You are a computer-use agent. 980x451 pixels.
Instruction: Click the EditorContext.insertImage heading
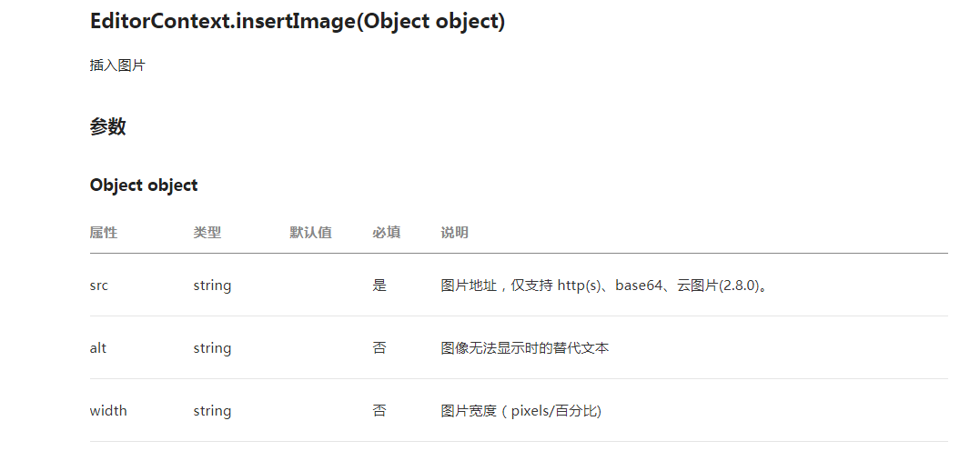tap(298, 22)
